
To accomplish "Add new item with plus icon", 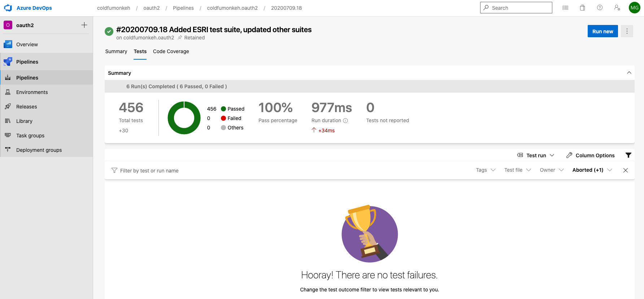I will [84, 25].
